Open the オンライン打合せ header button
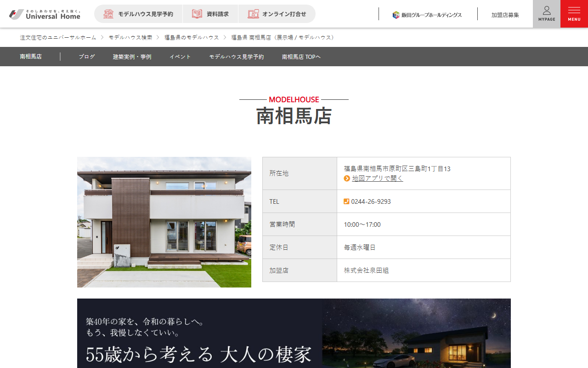This screenshot has height=368, width=588. 277,14
